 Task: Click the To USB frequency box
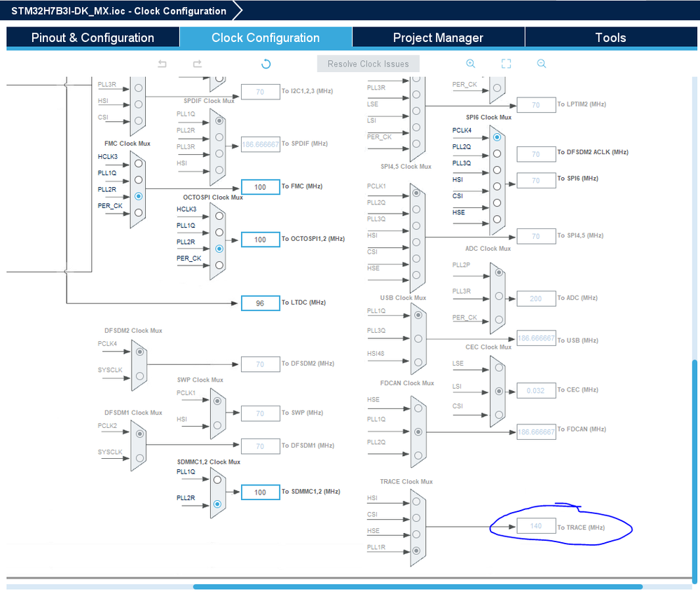click(x=536, y=338)
